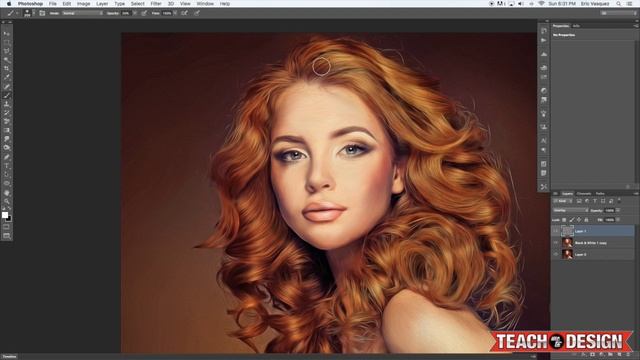Toggle airbrush mode in options bar

[x=184, y=13]
